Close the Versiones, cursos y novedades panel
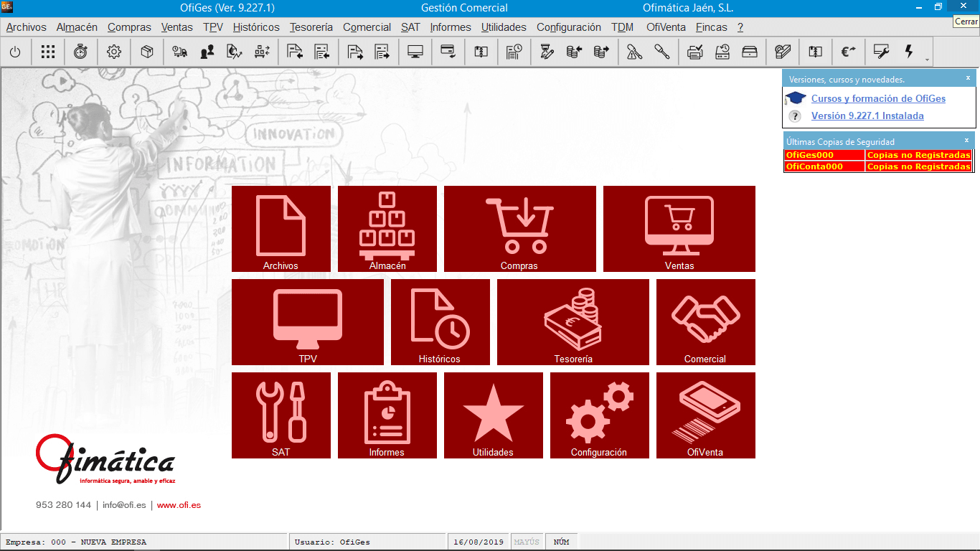 (x=968, y=77)
